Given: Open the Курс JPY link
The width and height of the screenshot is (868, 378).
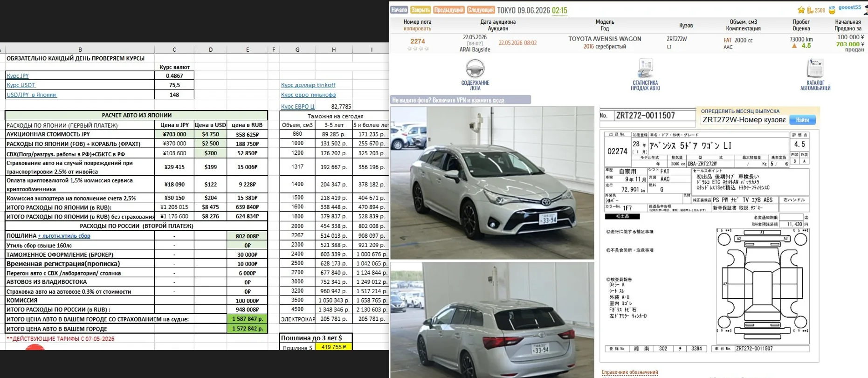Looking at the screenshot, I should 18,76.
